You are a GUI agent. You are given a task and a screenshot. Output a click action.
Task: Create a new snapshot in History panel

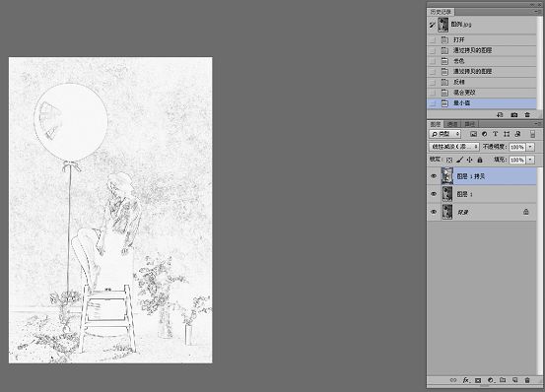point(514,114)
